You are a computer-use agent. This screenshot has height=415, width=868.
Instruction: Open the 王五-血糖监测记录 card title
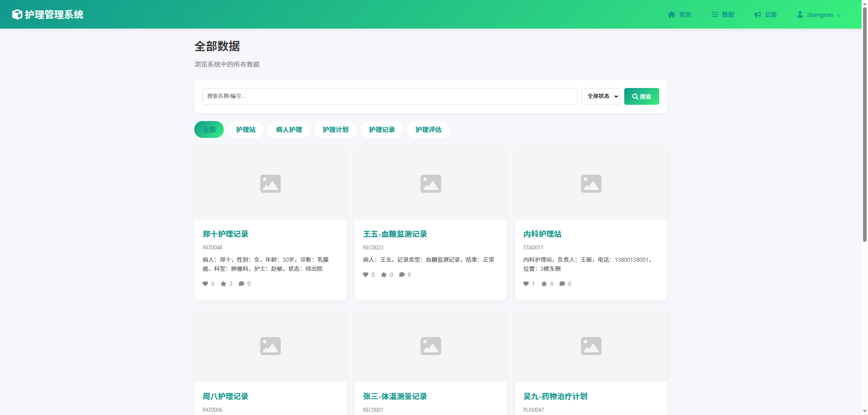pos(395,234)
